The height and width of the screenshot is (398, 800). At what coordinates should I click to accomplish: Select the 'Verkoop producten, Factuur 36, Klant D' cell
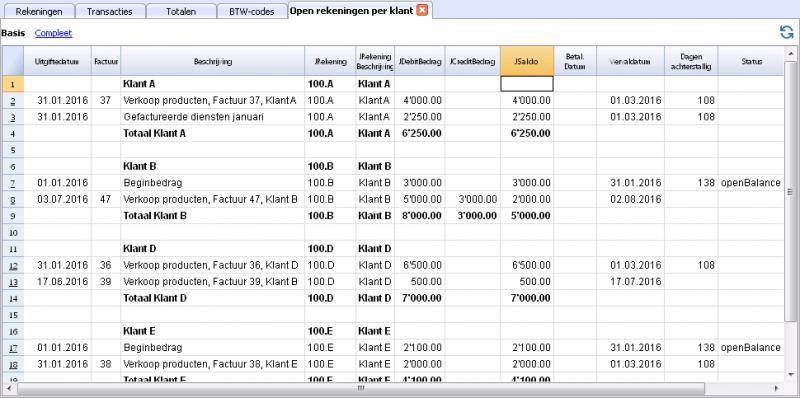[213, 265]
